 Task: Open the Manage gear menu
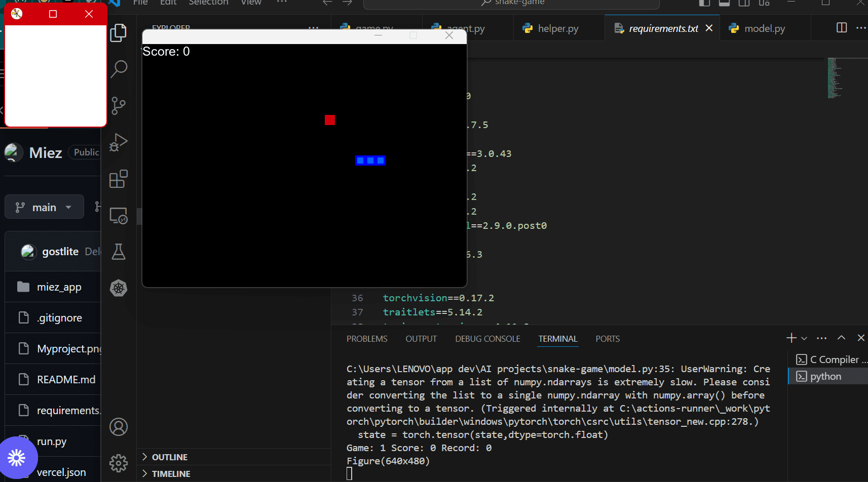pos(119,463)
